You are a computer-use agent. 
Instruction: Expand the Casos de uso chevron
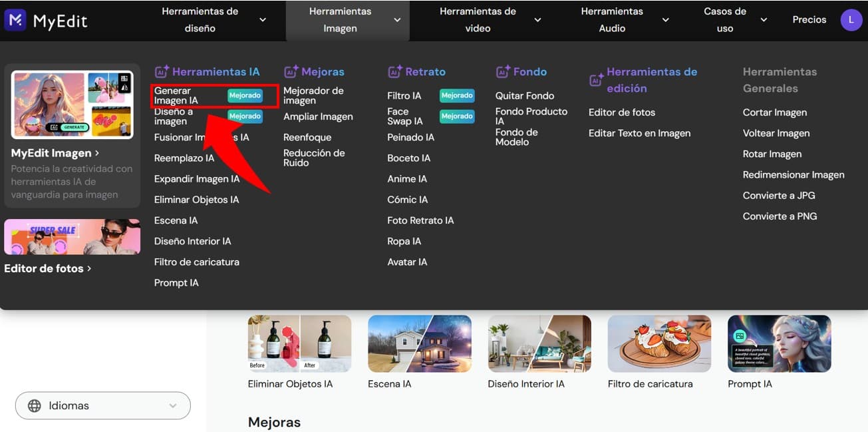pos(764,20)
